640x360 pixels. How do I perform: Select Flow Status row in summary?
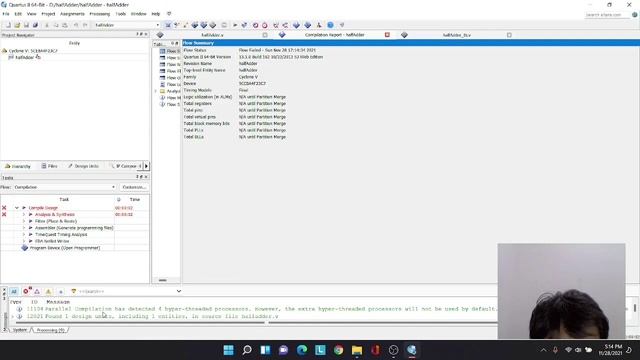click(411, 50)
